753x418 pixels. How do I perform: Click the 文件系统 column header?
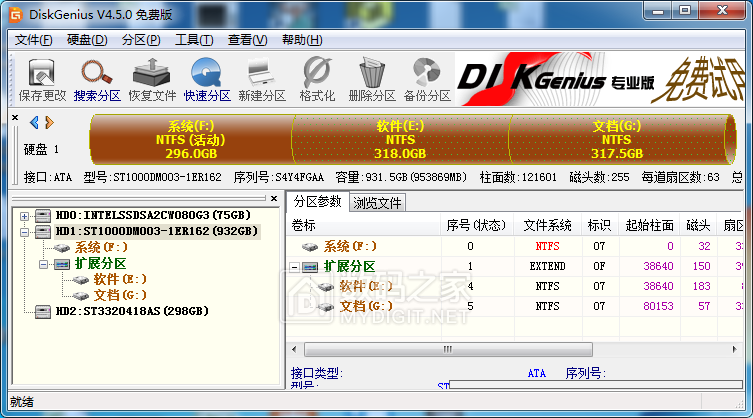coord(548,225)
